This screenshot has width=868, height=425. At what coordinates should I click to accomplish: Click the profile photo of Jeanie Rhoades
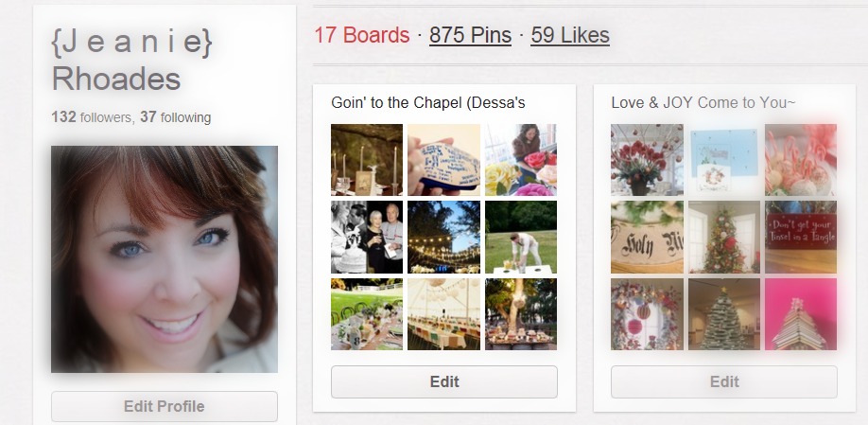[164, 258]
